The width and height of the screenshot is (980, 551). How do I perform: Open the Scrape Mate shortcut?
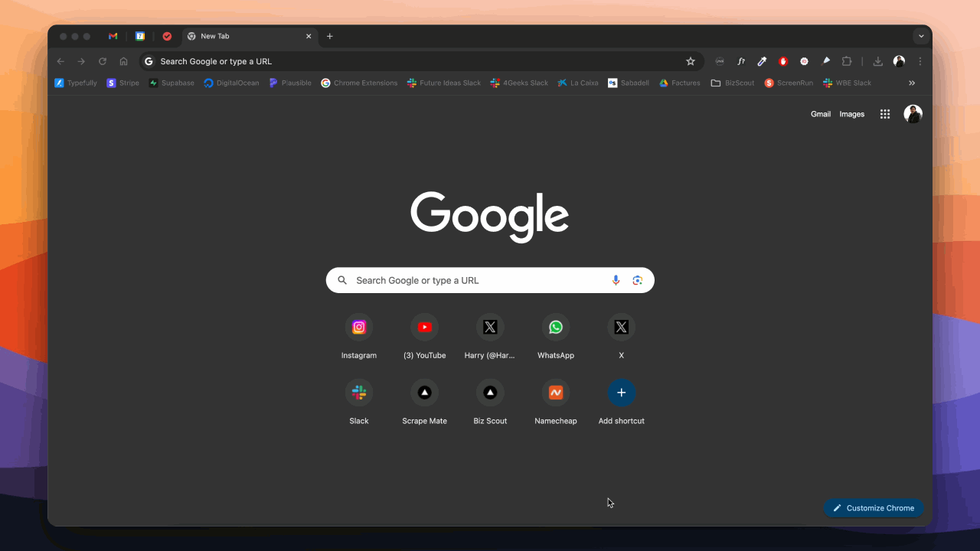(425, 403)
